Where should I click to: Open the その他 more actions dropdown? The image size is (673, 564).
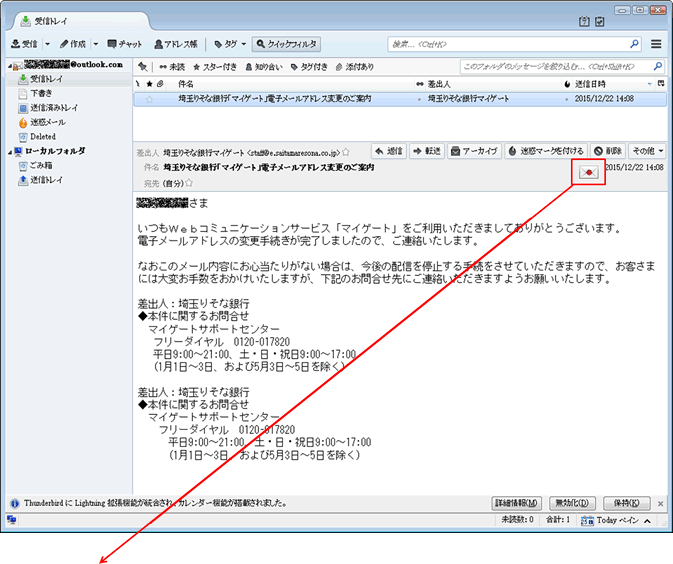(647, 151)
